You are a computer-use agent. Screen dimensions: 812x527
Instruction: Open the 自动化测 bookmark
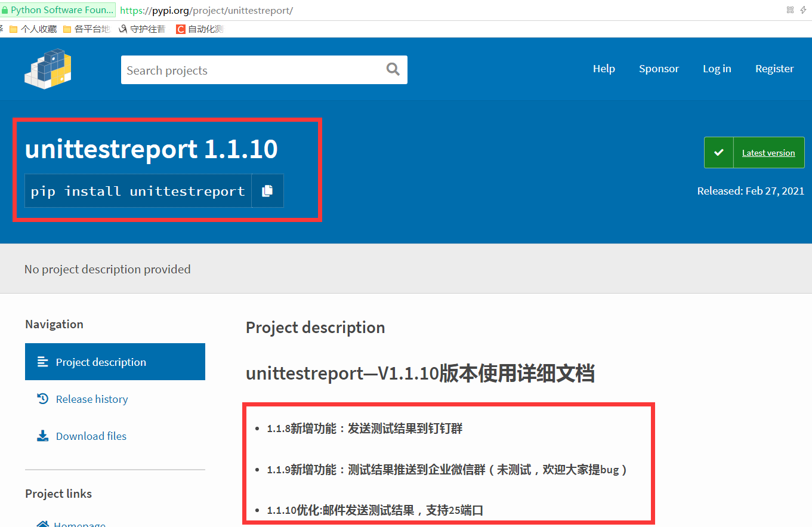coord(200,29)
